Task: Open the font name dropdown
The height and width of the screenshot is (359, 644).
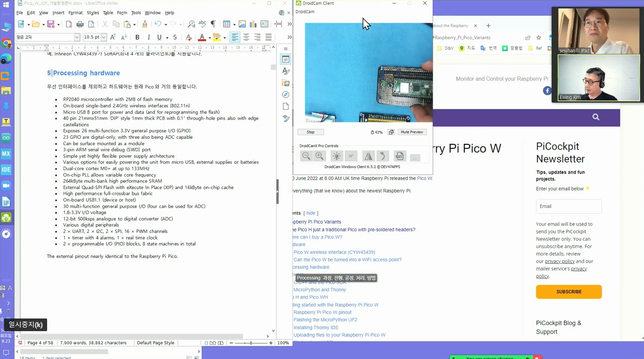Action: [x=77, y=37]
